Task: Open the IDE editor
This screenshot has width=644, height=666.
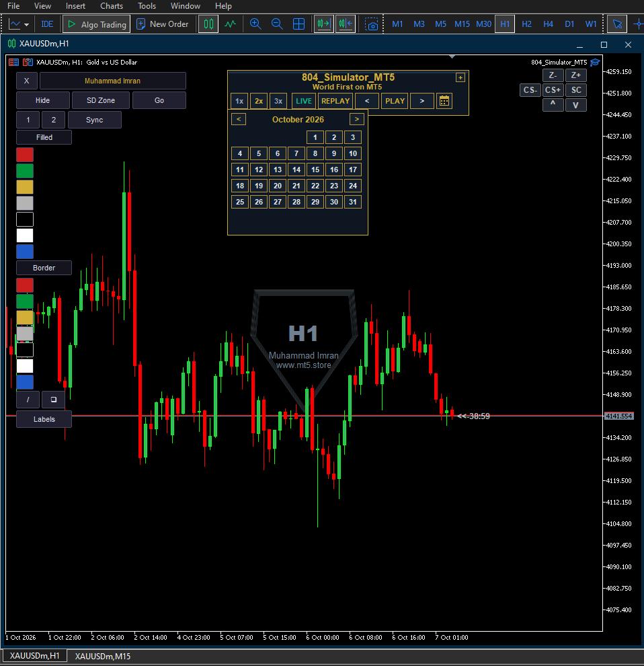Action: pos(46,24)
